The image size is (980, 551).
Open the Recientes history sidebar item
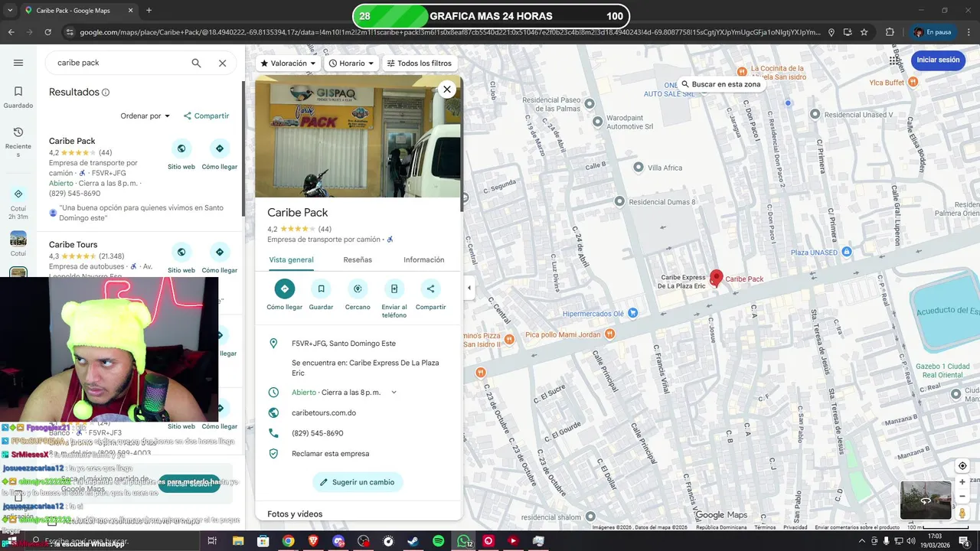(x=18, y=142)
